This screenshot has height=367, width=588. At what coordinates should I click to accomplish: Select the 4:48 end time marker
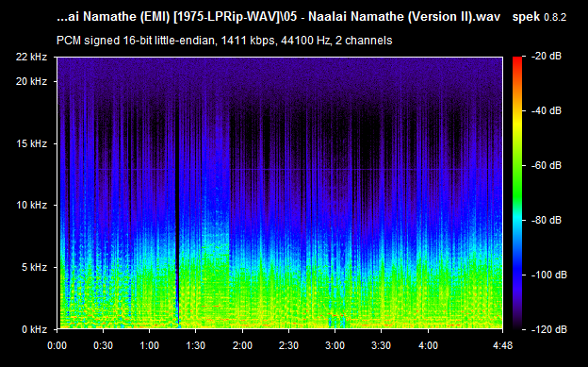(502, 345)
